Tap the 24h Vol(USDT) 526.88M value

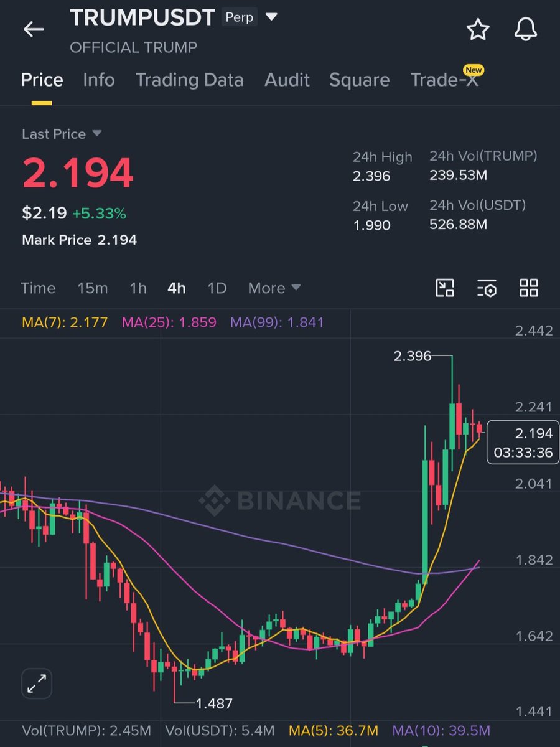click(x=459, y=224)
